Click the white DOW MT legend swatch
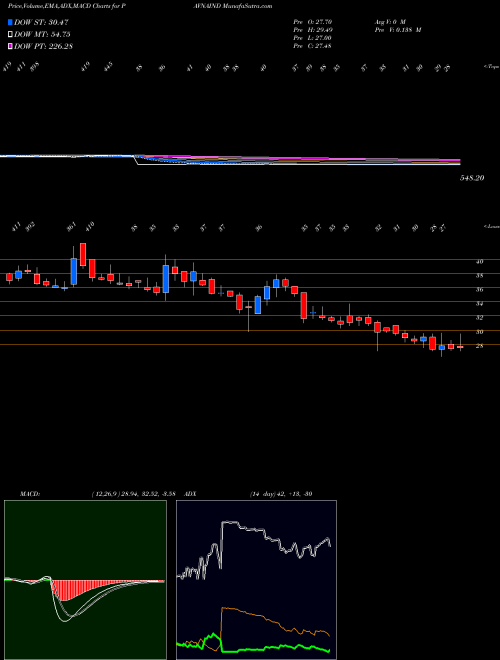The image size is (500, 660). [10, 35]
